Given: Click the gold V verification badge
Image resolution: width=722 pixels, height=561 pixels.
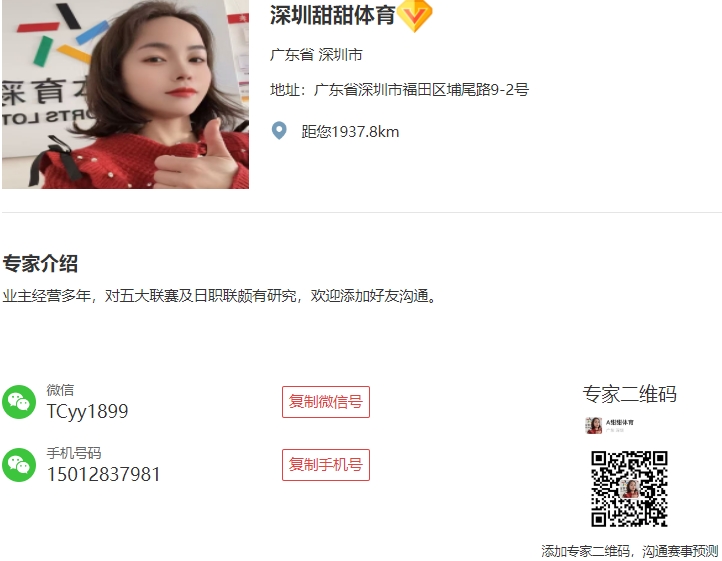Looking at the screenshot, I should click(414, 16).
